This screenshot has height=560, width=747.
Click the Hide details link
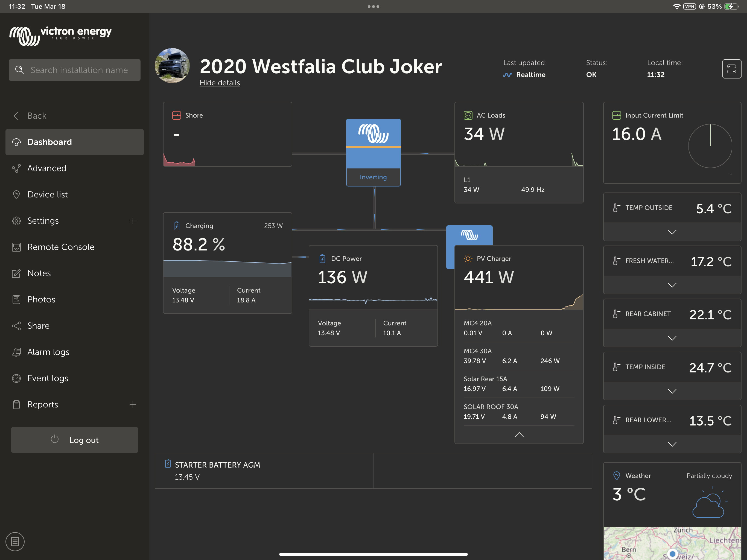(x=220, y=83)
